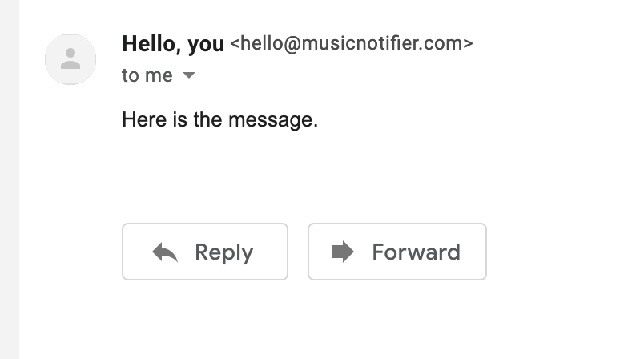Expand recipient details with the down arrow
Image resolution: width=644 pixels, height=359 pixels.
tap(189, 76)
